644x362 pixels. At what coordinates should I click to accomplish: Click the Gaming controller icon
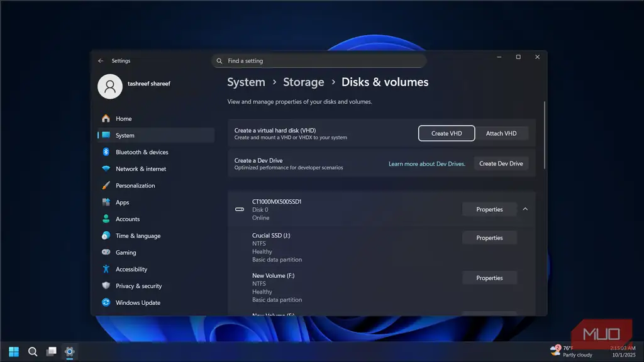pyautogui.click(x=106, y=252)
